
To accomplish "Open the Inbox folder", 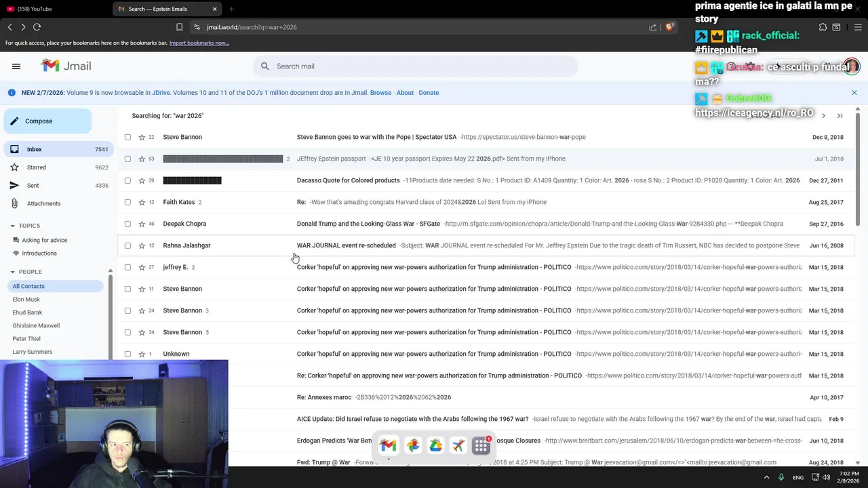I will pyautogui.click(x=58, y=149).
